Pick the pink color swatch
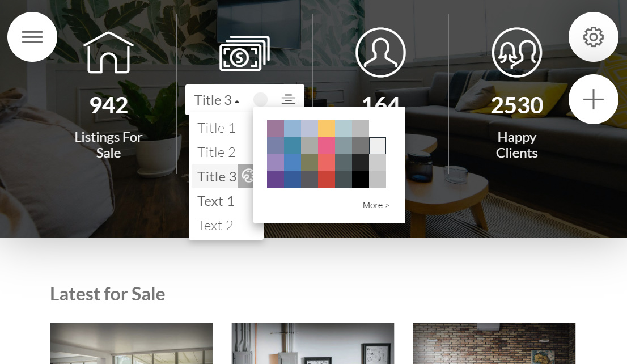627x364 pixels. tap(327, 146)
